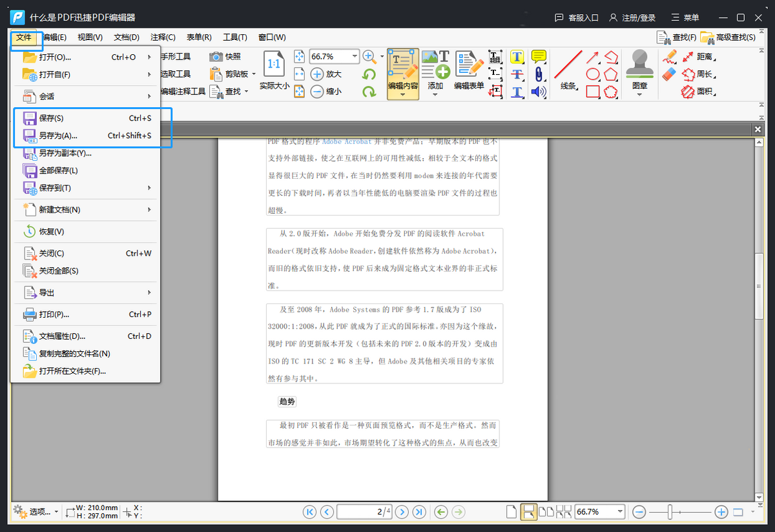Click the rotate clockwise green arrow icon
The image size is (775, 532).
[x=369, y=92]
